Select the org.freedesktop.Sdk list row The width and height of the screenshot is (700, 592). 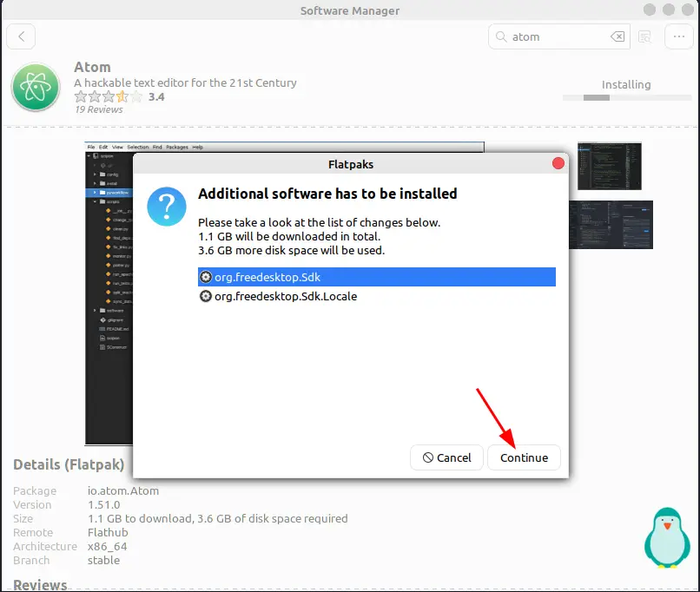pyautogui.click(x=377, y=277)
